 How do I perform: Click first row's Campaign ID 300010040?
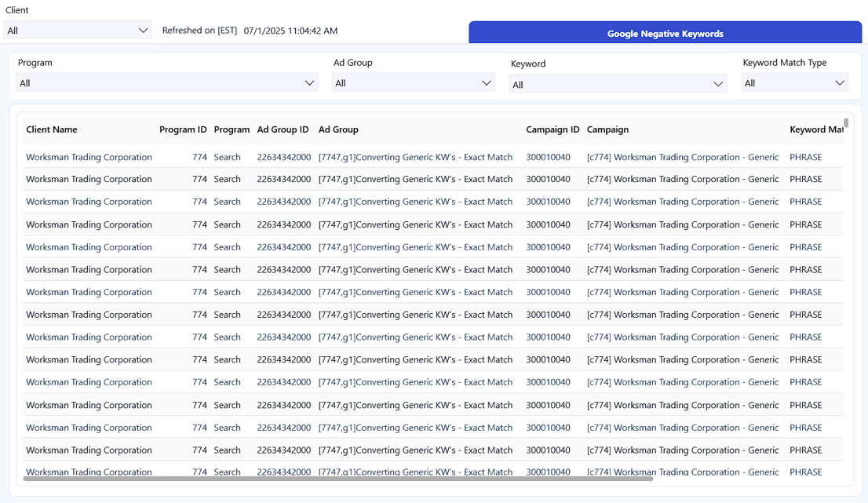(548, 157)
